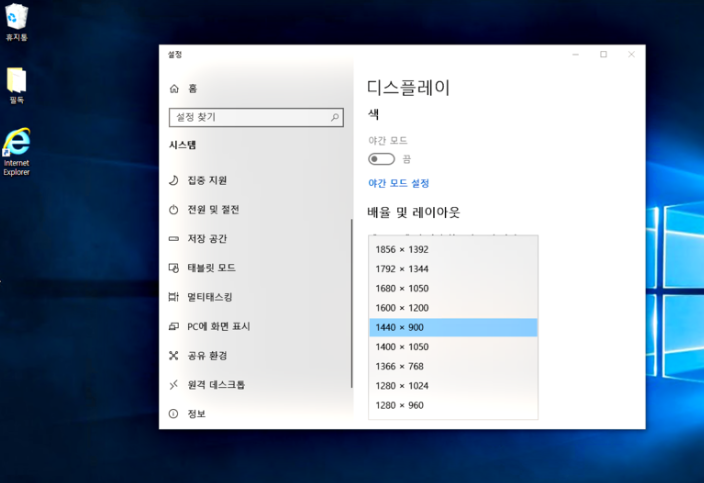This screenshot has height=483, width=704.
Task: Click the shared experiences icon for 공유 환경
Action: tap(174, 356)
